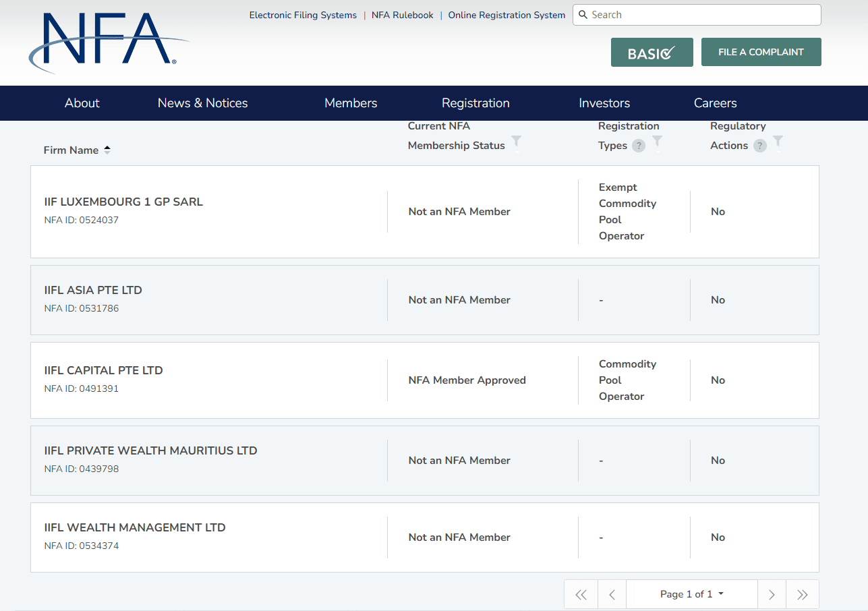Click Exempt Commodity Pool Operator text
The width and height of the screenshot is (868, 611).
point(627,212)
